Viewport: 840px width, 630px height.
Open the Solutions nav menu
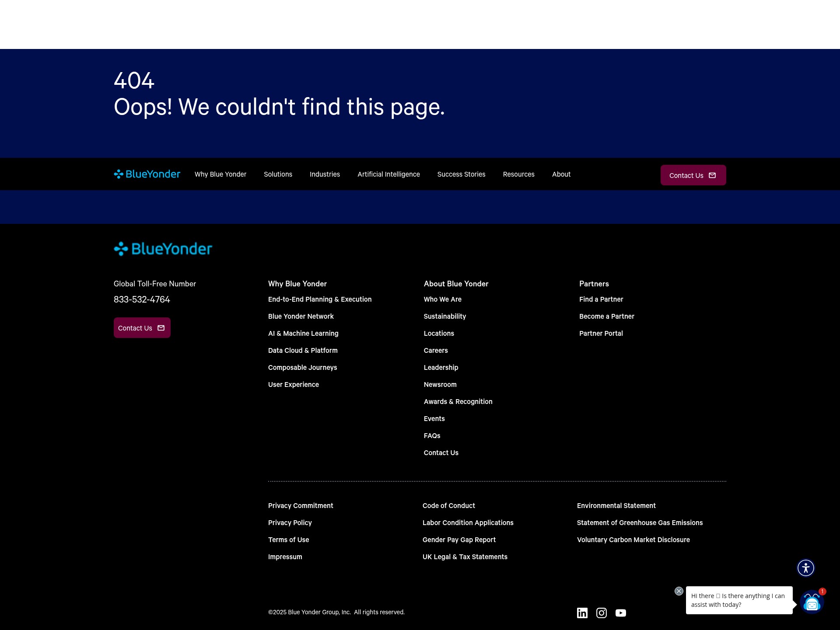point(278,174)
